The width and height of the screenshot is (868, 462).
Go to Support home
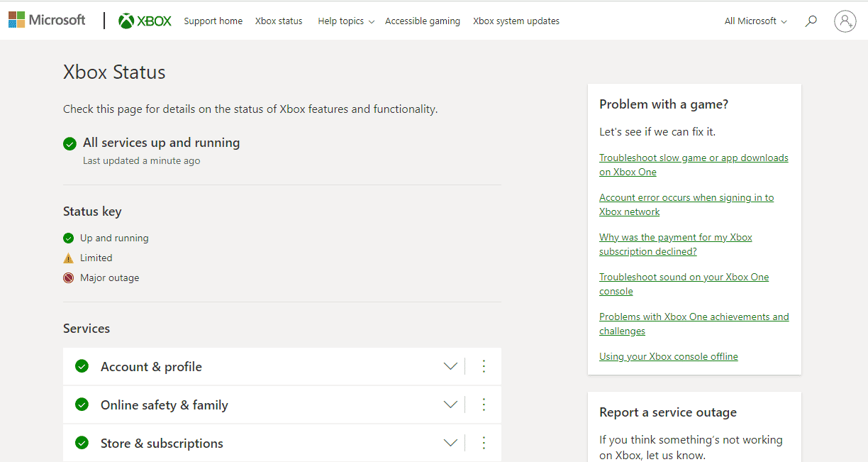click(213, 21)
